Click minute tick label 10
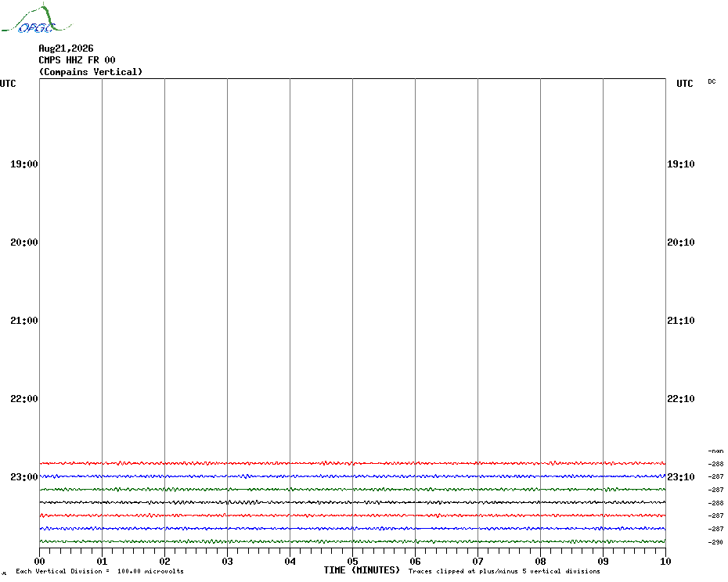This screenshot has height=582, width=728. coord(666,561)
